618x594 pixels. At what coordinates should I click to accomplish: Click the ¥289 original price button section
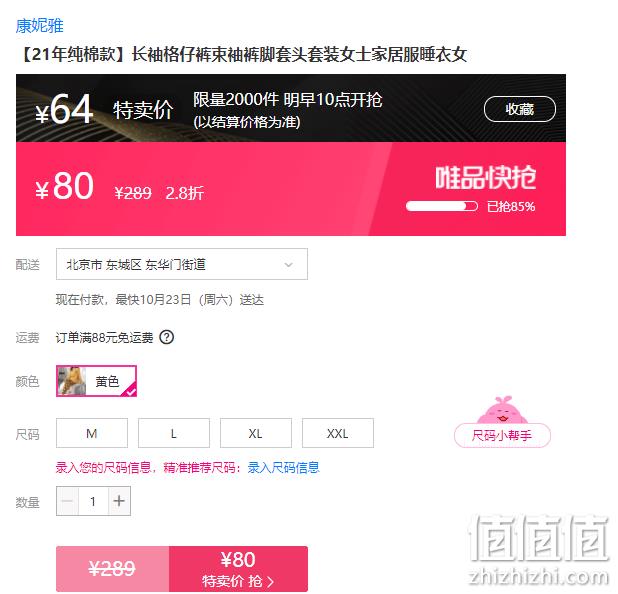tap(113, 568)
